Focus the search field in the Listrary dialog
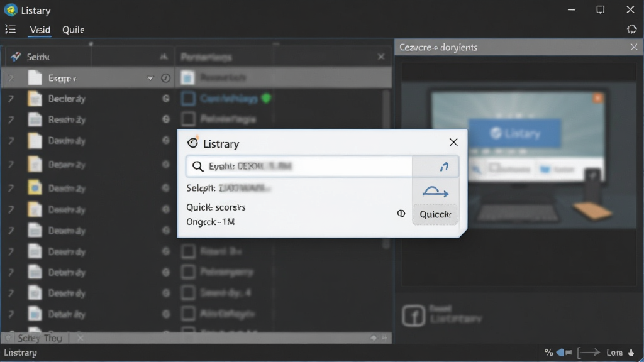The height and width of the screenshot is (362, 644). pyautogui.click(x=299, y=166)
